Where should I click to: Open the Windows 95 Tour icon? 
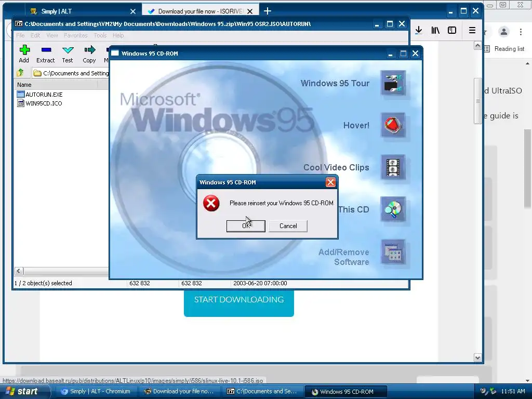[393, 83]
